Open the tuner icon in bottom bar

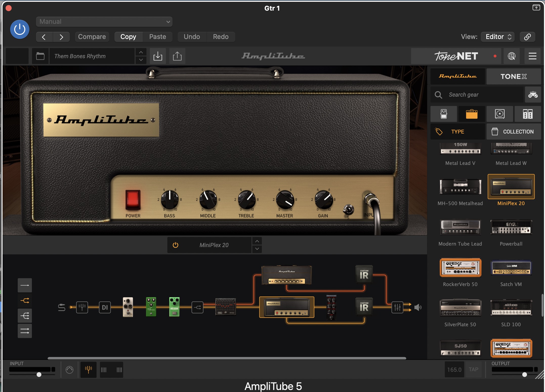[x=88, y=370]
